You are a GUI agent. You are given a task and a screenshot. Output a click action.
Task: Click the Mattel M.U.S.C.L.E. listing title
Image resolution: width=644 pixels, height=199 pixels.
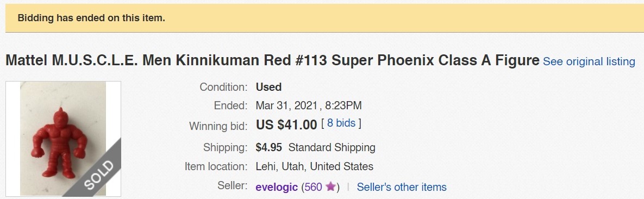coord(272,60)
